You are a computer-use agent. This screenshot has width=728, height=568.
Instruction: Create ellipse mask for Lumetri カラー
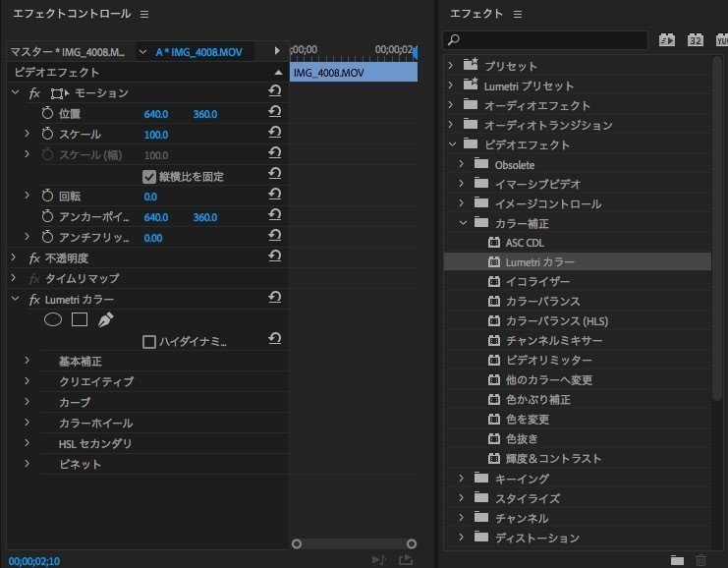(x=53, y=319)
